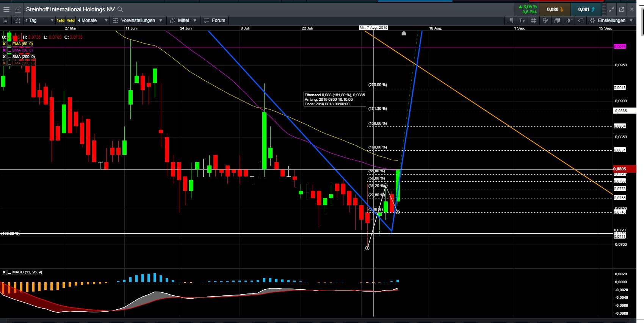Open the Mittel price type dropdown
Viewport: 644px width, 323px height.
[x=183, y=20]
